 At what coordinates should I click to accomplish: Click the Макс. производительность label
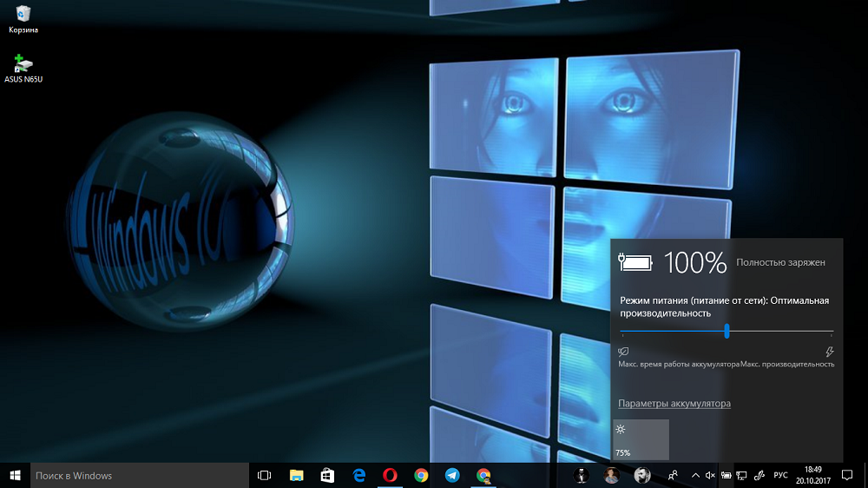point(787,364)
